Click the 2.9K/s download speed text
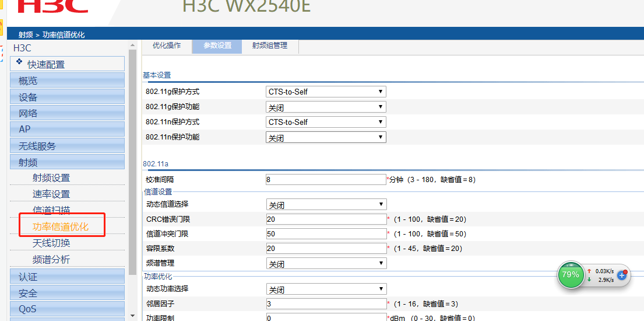 (606, 280)
